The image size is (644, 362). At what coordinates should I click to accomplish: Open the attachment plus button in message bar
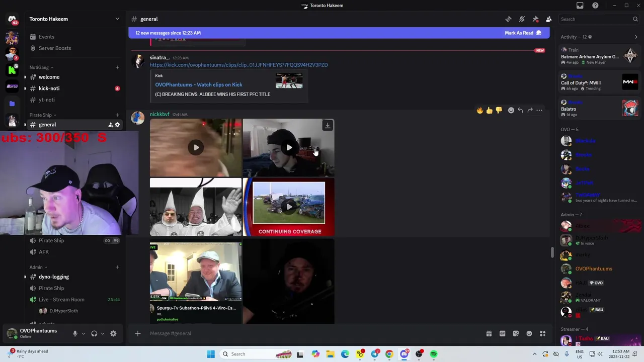[x=138, y=333]
